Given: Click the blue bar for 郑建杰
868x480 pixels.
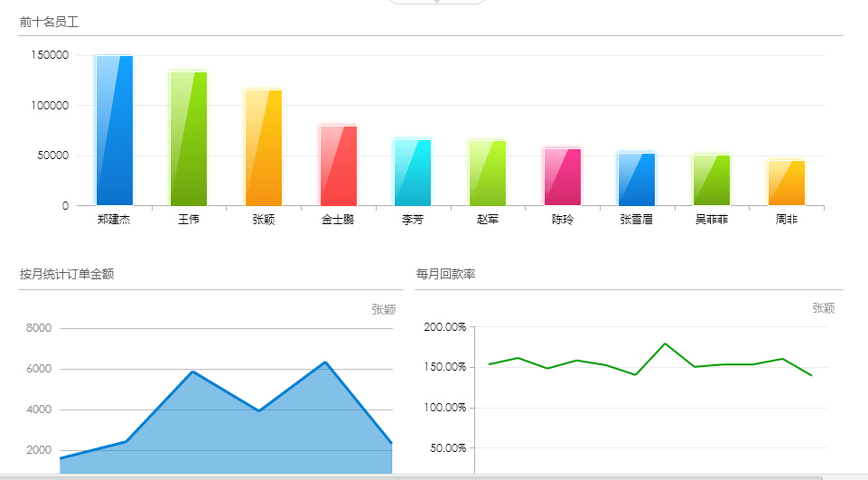Looking at the screenshot, I should pyautogui.click(x=115, y=131).
